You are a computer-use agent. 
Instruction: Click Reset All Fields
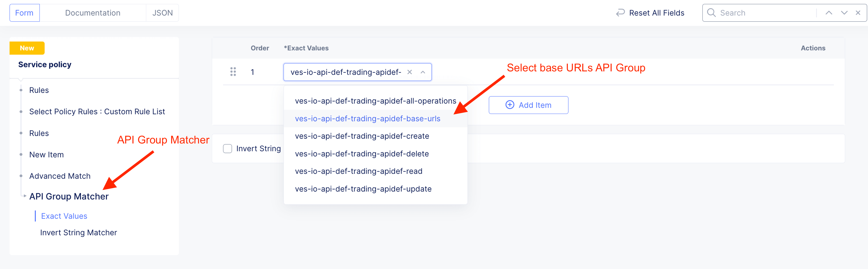tap(656, 13)
